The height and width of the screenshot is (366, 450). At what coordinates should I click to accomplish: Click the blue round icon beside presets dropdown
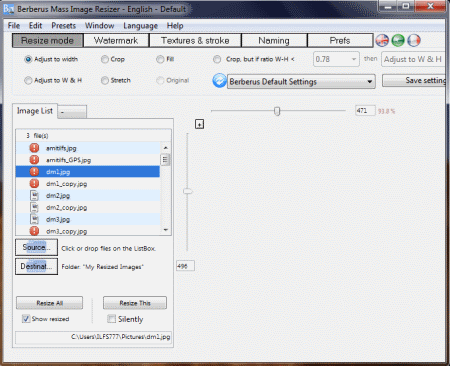coord(219,80)
